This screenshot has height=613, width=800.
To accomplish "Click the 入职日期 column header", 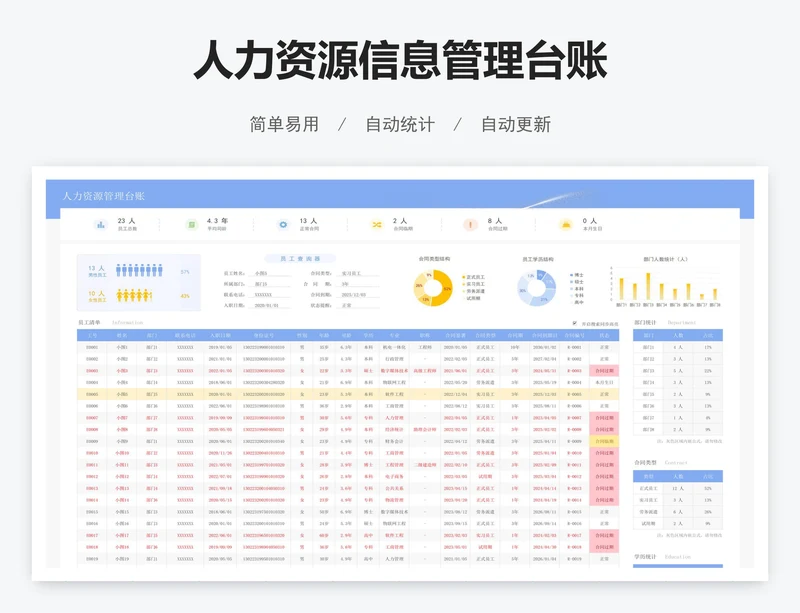I will pyautogui.click(x=220, y=335).
